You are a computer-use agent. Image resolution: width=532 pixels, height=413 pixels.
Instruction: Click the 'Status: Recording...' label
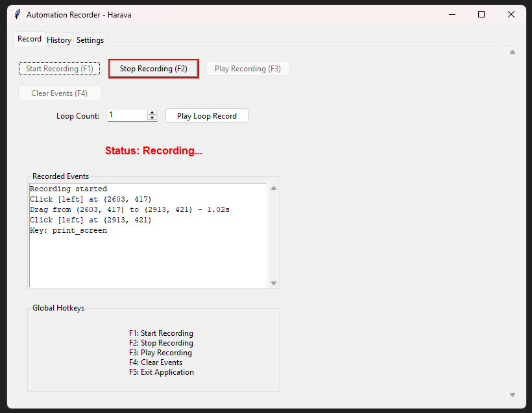click(x=153, y=150)
